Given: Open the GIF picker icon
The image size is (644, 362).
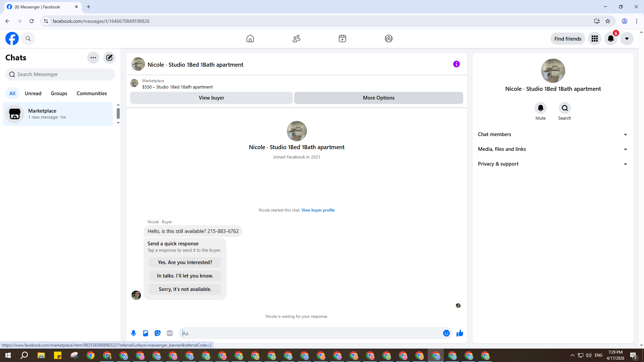Looking at the screenshot, I should (170, 333).
